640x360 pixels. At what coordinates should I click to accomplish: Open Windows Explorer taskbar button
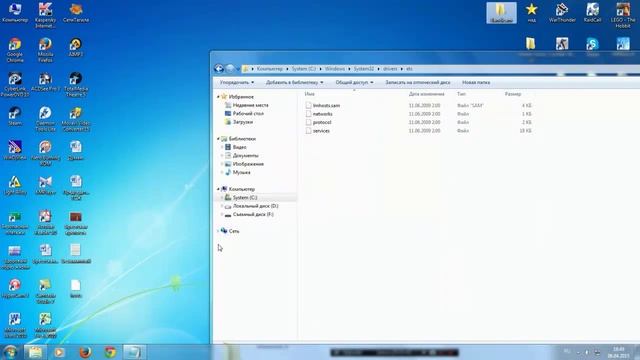(x=35, y=352)
